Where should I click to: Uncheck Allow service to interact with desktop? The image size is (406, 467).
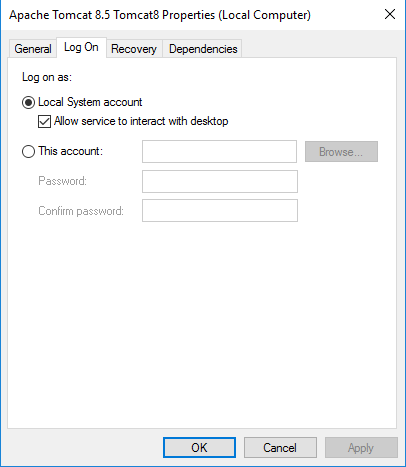tap(44, 121)
